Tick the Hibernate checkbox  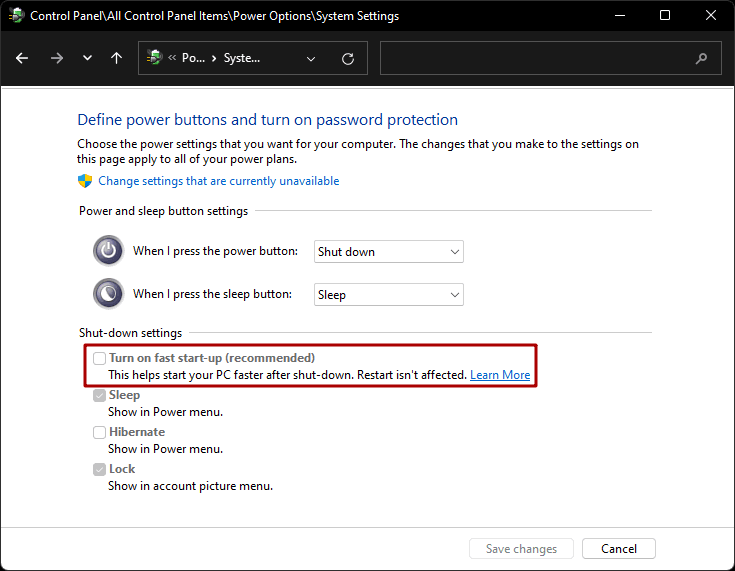point(99,432)
